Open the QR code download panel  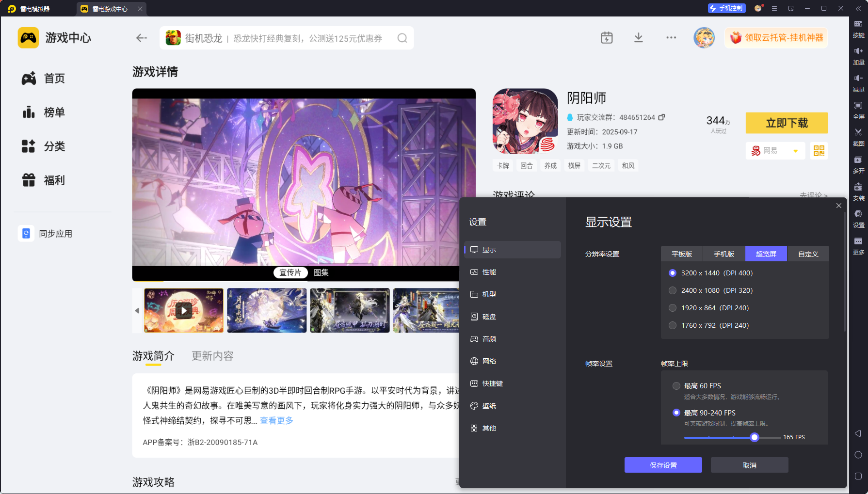819,151
